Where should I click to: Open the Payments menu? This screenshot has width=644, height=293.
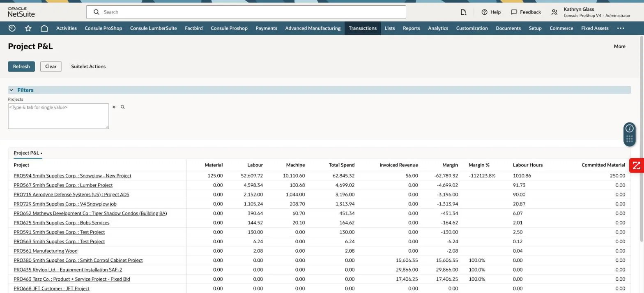pos(266,28)
